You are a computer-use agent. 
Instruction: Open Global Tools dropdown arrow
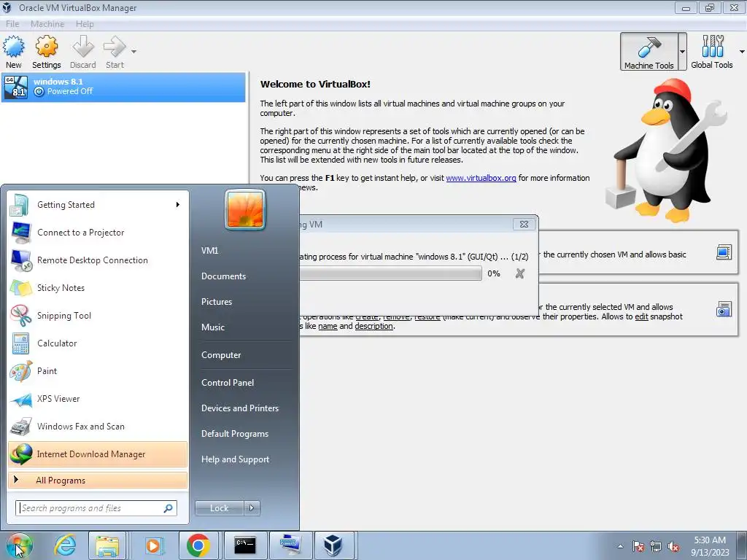click(x=742, y=52)
